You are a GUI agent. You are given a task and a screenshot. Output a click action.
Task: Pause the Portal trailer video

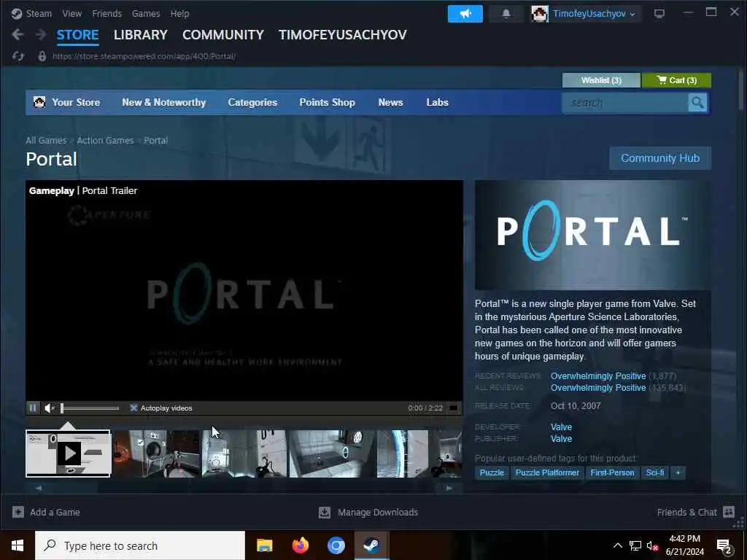(33, 408)
